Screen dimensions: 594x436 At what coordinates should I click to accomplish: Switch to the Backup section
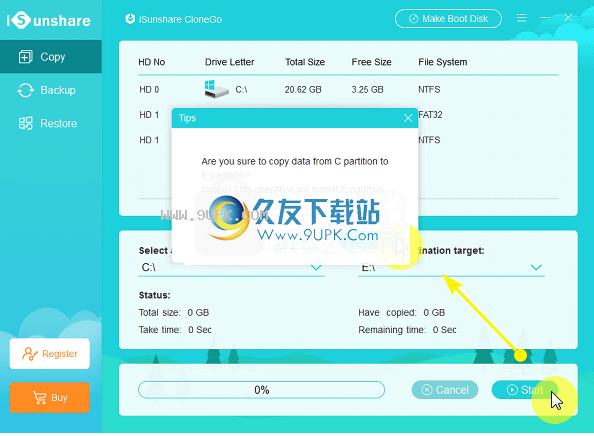pyautogui.click(x=51, y=90)
